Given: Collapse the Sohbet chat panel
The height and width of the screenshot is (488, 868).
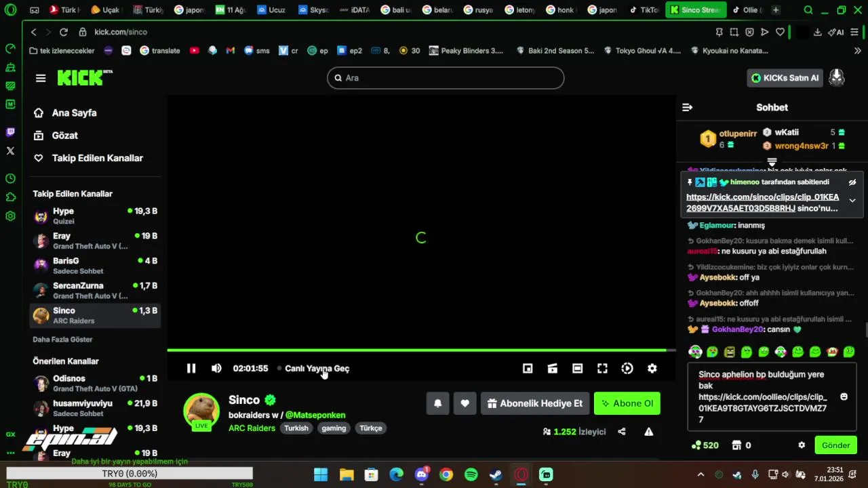Looking at the screenshot, I should pos(687,107).
